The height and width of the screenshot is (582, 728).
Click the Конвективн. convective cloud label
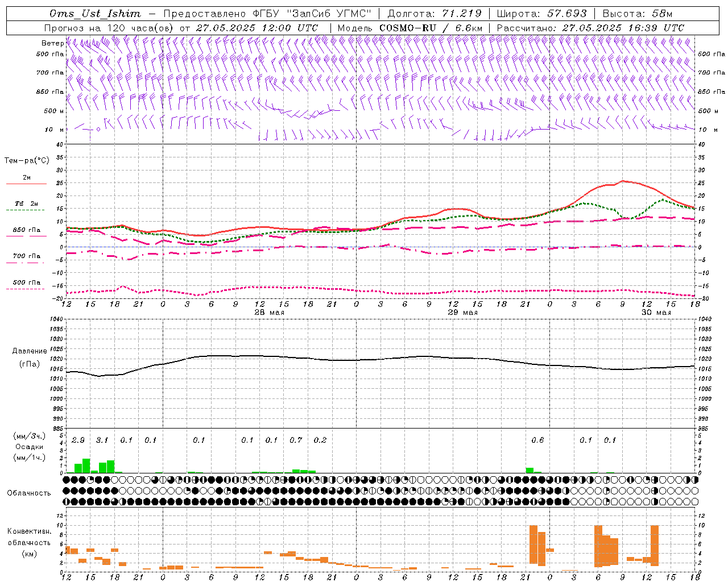30,531
